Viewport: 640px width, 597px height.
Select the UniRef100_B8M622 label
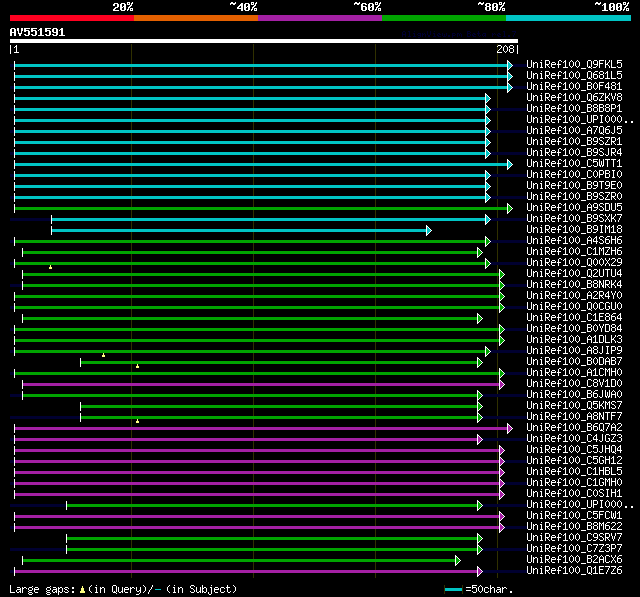(x=574, y=527)
